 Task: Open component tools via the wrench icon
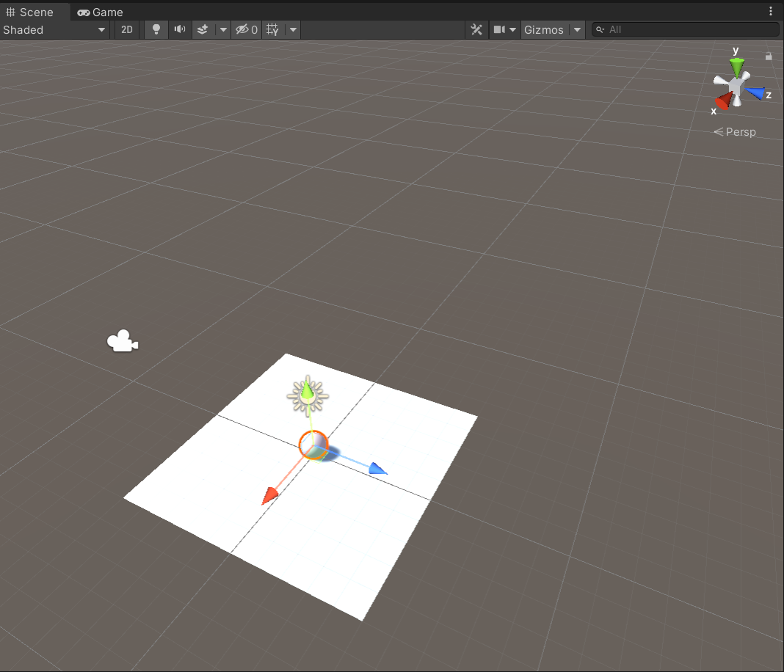coord(476,29)
